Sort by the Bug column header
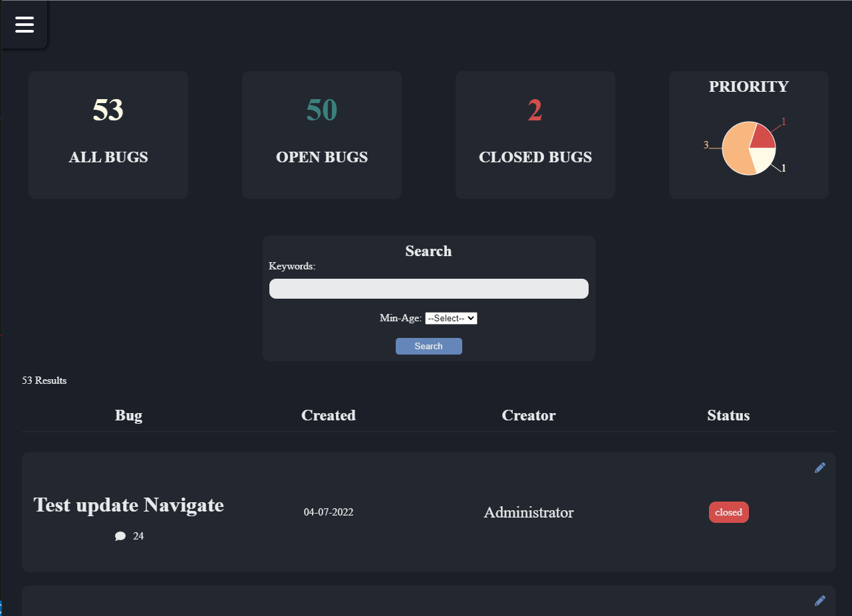 pyautogui.click(x=128, y=415)
